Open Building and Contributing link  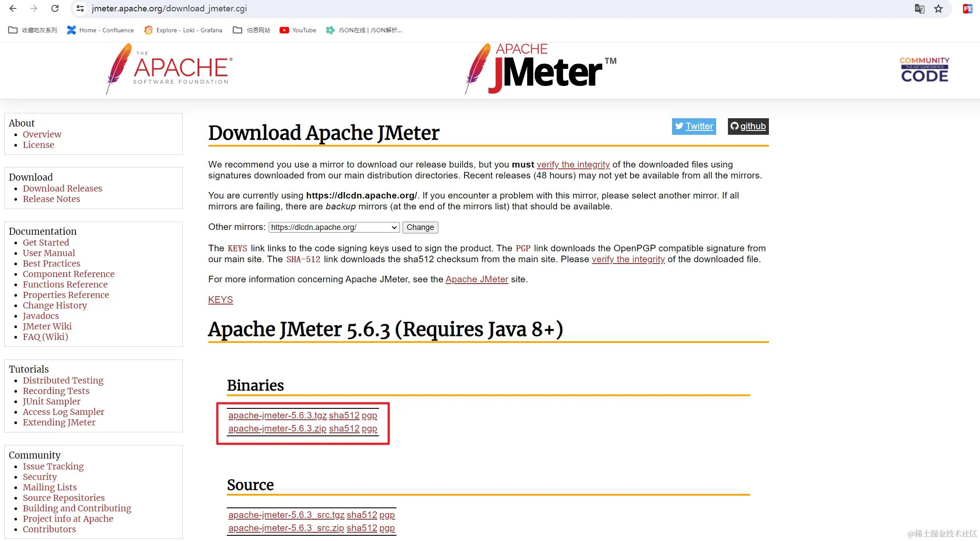(x=77, y=508)
